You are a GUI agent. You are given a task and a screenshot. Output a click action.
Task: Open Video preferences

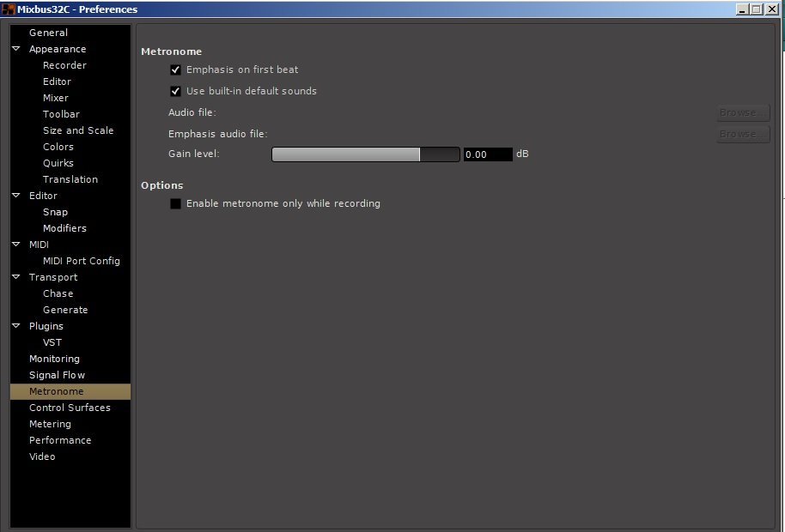point(42,456)
